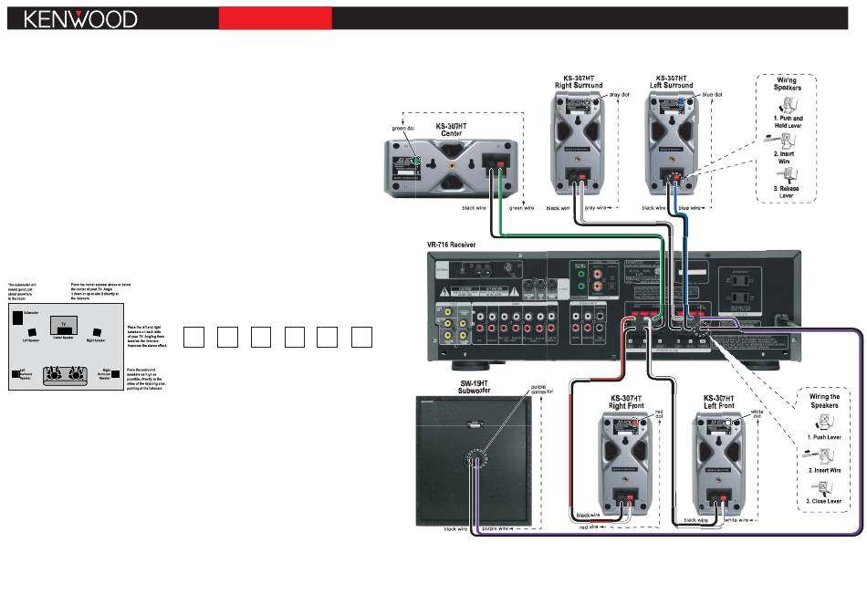Click the "1. Push Lever" step text
867x616 pixels.
pos(824,437)
